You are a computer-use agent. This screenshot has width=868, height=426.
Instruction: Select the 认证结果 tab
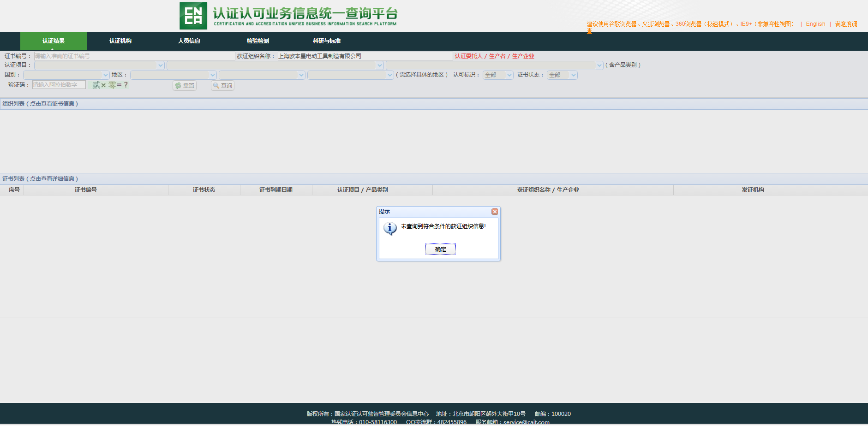tap(54, 41)
